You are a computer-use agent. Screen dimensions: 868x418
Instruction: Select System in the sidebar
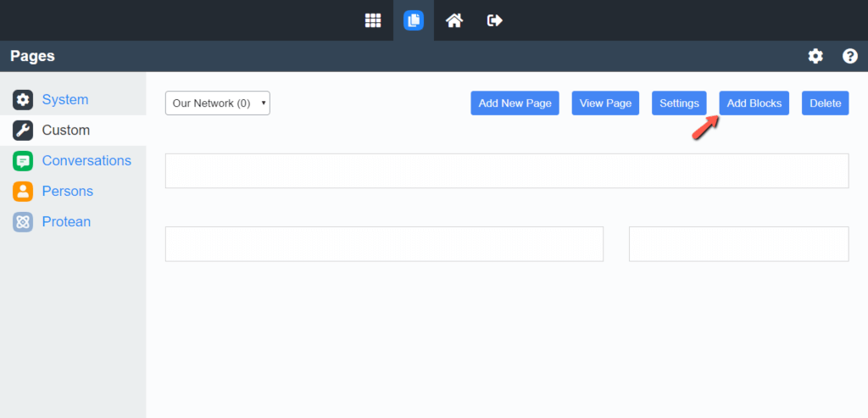(x=65, y=100)
